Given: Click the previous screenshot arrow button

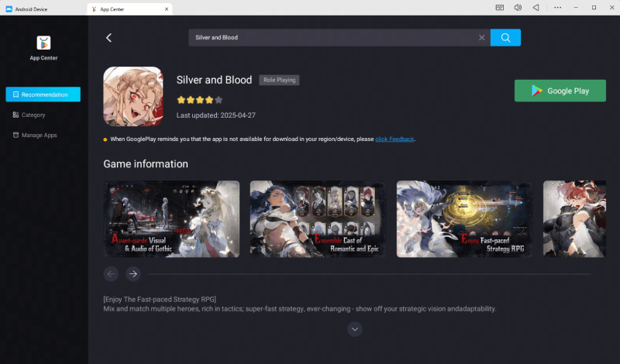Looking at the screenshot, I should tap(111, 273).
